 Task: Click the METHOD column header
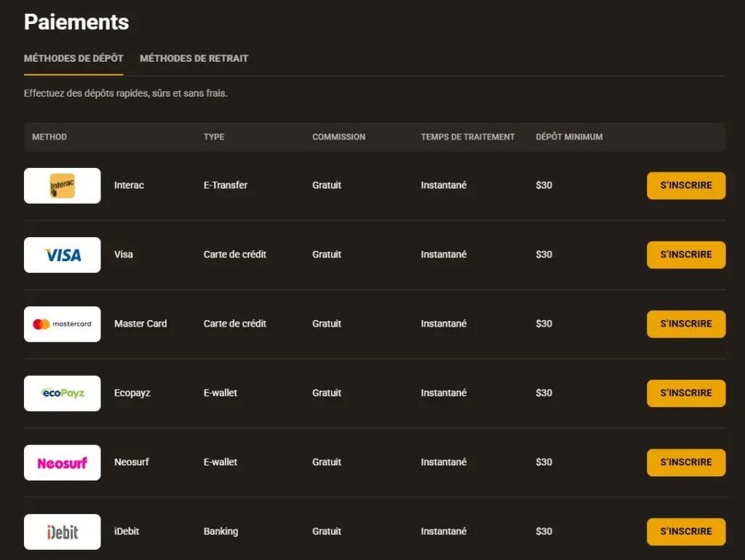point(49,137)
